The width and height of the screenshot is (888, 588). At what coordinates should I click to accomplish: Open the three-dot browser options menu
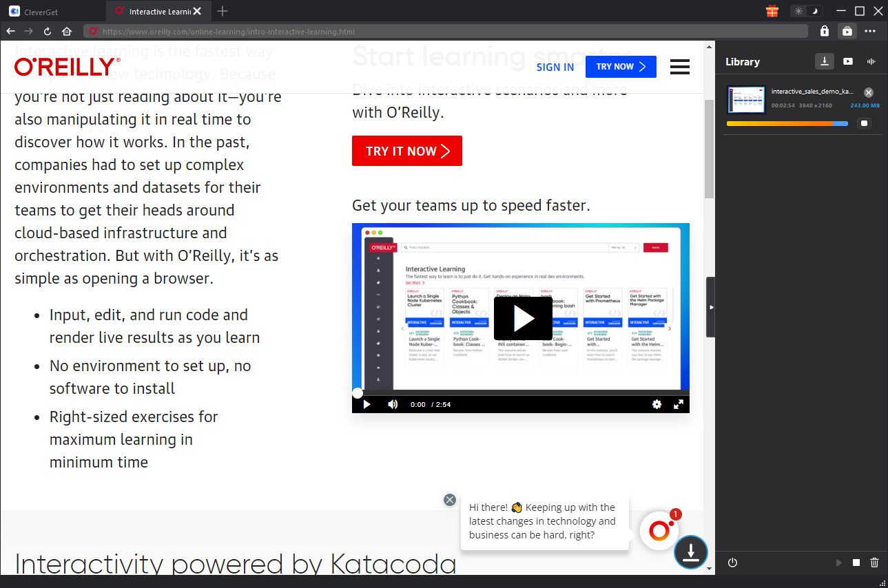pos(870,31)
